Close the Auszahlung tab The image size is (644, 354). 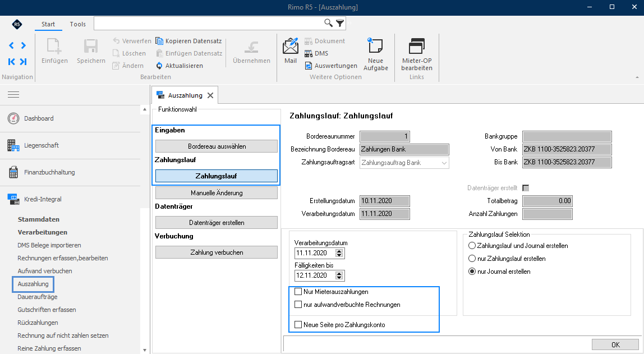pos(210,95)
